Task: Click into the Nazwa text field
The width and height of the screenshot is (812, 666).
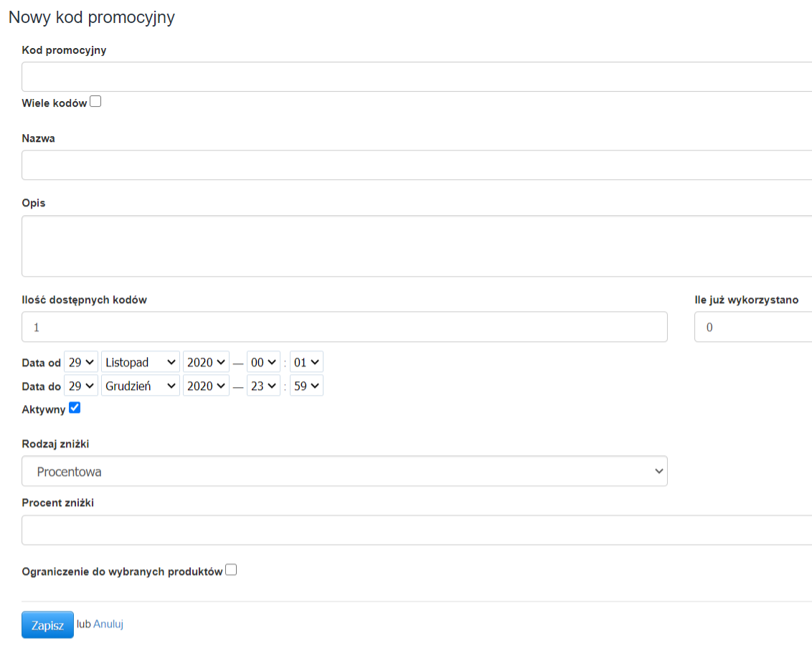Action: (x=416, y=165)
